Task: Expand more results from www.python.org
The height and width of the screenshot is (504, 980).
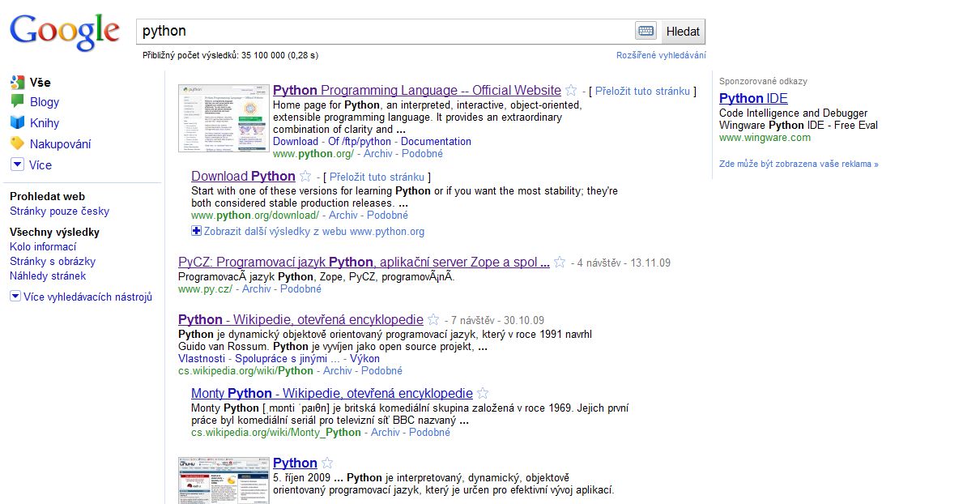Action: (x=196, y=231)
